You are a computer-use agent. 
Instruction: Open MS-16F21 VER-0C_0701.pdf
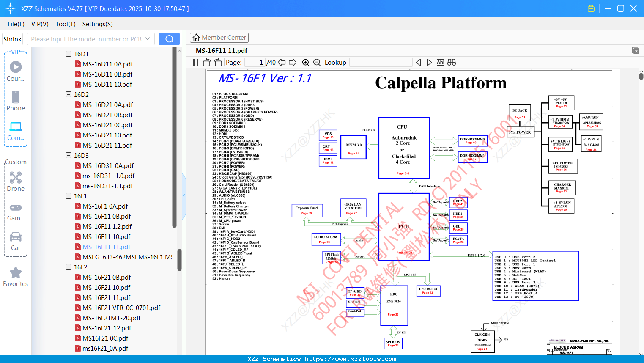121,308
